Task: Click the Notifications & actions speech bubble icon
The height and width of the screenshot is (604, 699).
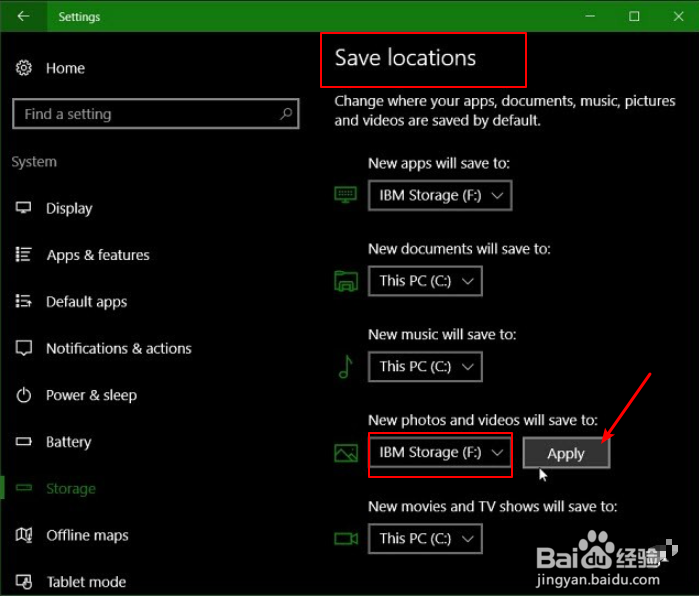Action: [24, 348]
